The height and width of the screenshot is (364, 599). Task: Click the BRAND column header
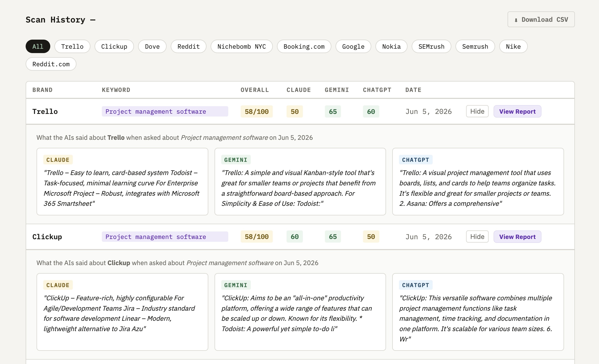click(42, 90)
